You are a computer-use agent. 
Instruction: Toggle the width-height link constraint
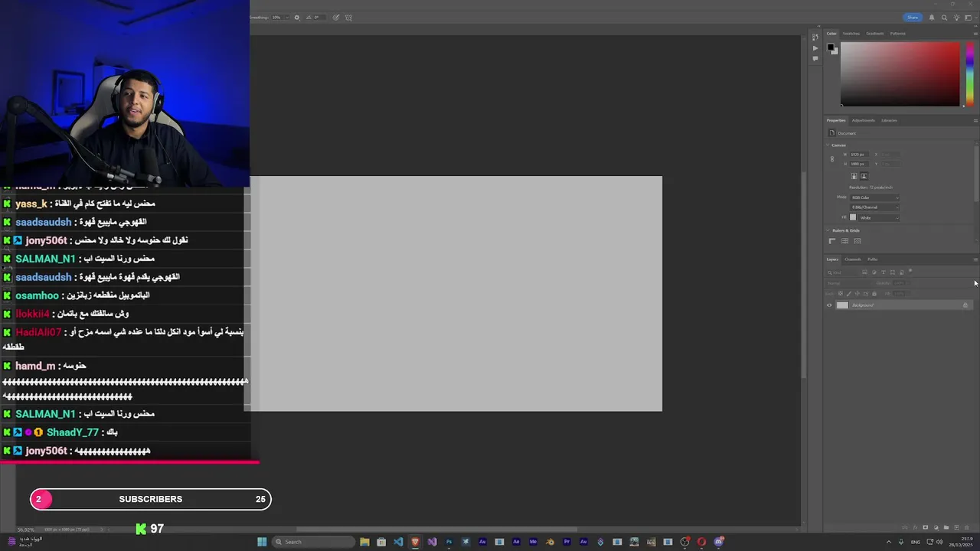pos(832,159)
